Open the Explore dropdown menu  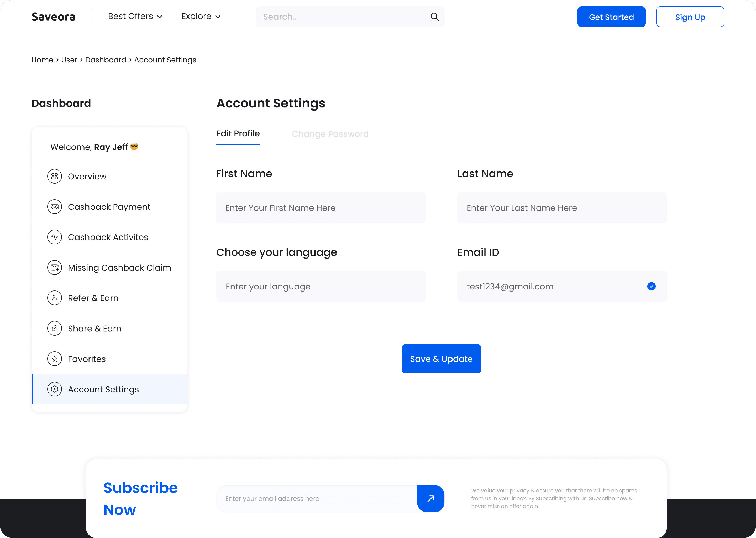pos(201,17)
